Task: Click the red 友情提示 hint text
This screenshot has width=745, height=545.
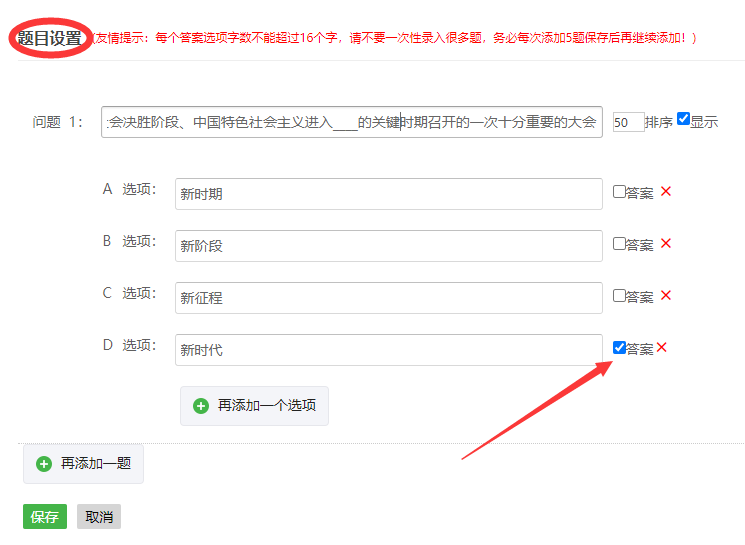Action: pos(394,38)
